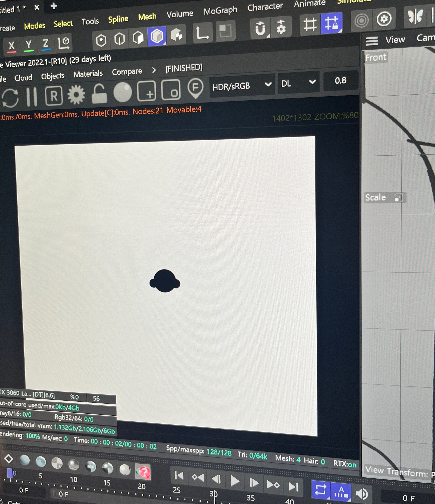
Task: Click the first sphere in the material icon row
Action: tap(25, 460)
